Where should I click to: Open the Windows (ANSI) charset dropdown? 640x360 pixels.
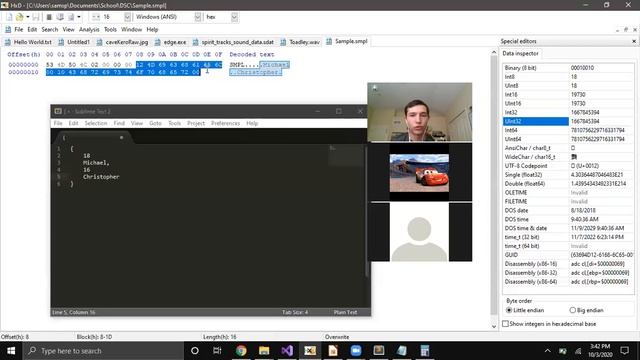(x=198, y=17)
